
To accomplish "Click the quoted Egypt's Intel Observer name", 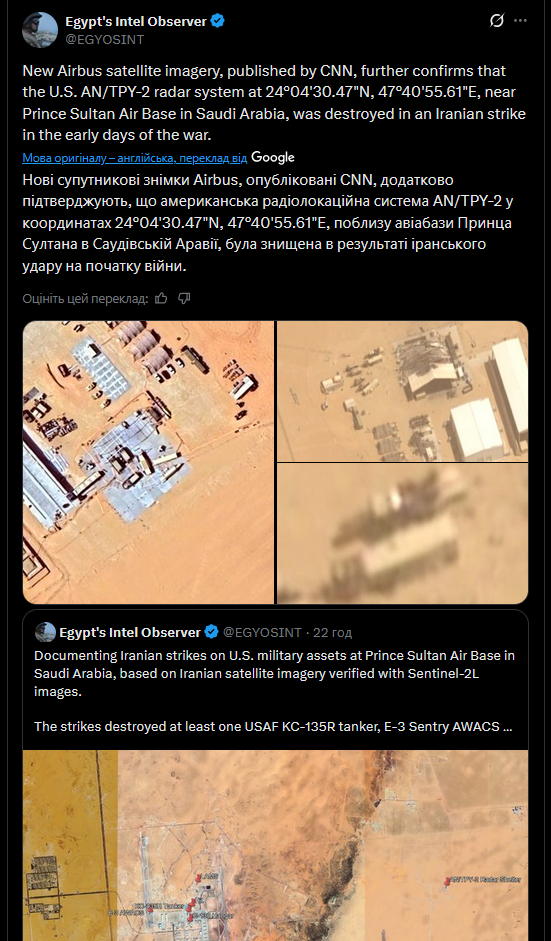I will (x=130, y=633).
